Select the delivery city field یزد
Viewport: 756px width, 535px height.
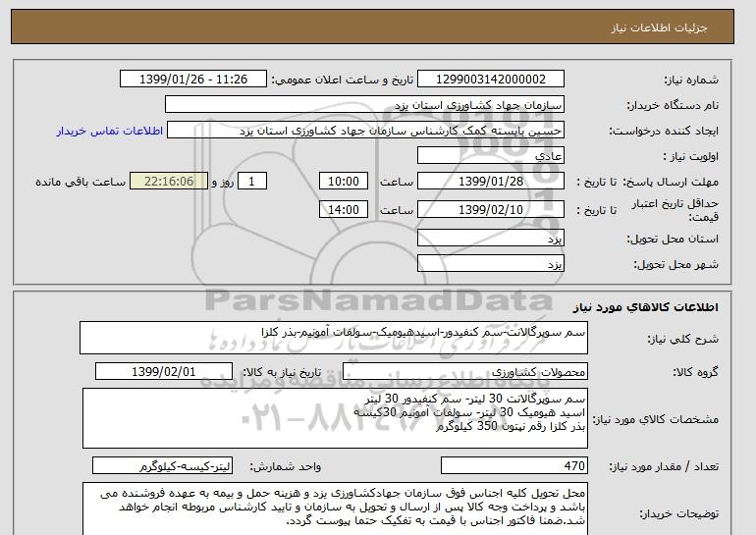click(490, 264)
